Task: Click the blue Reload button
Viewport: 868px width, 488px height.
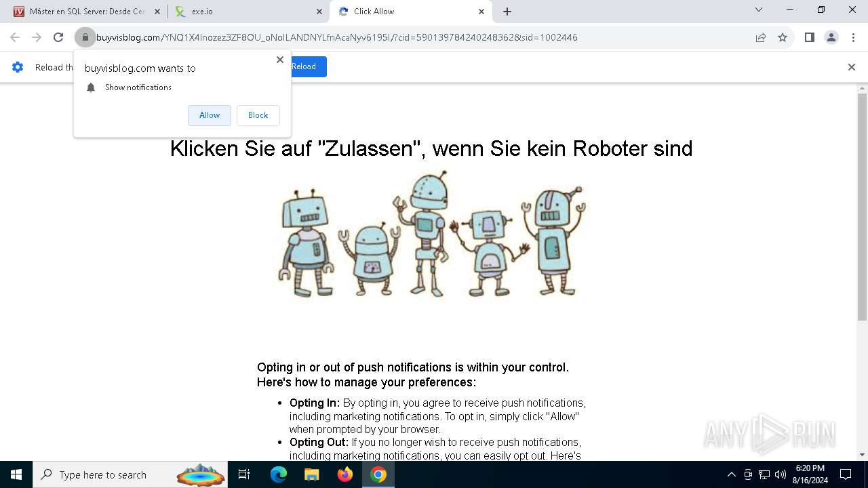Action: tap(309, 66)
